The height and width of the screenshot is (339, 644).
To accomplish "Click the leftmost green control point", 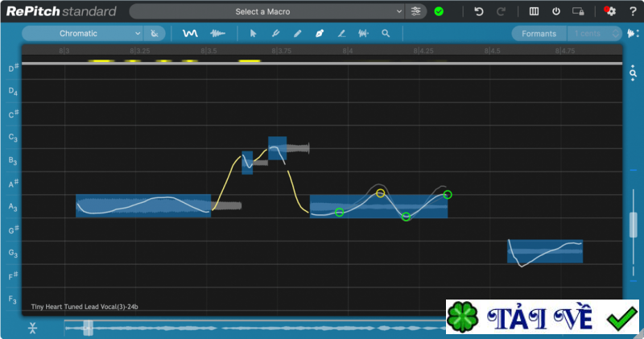I will click(339, 212).
